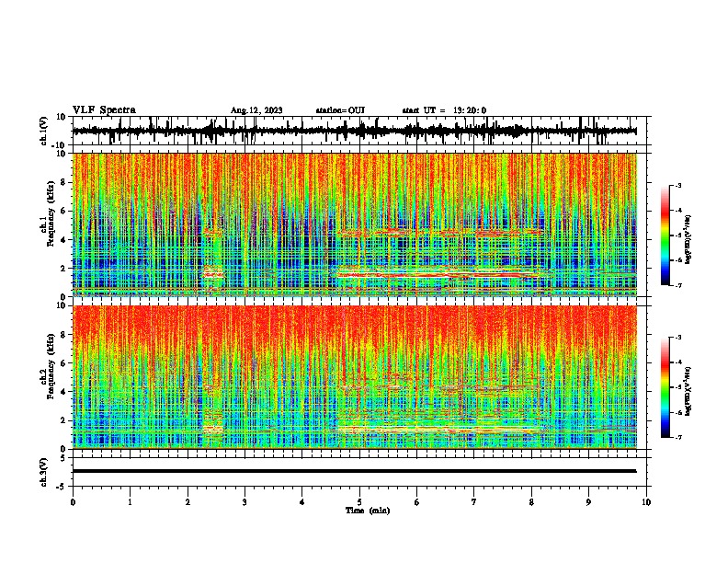Click the "-3" tick on the ch.1 colorbar

click(x=677, y=185)
